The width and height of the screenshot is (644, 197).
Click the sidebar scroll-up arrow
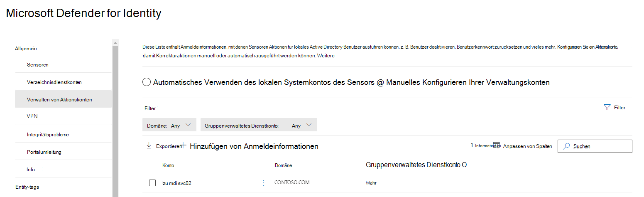(115, 42)
